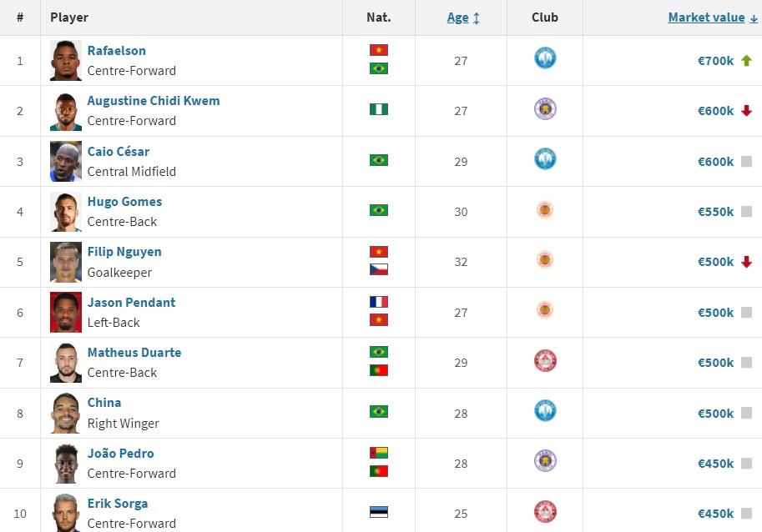Open Rafaelson's player profile
This screenshot has height=532, width=762.
click(116, 51)
